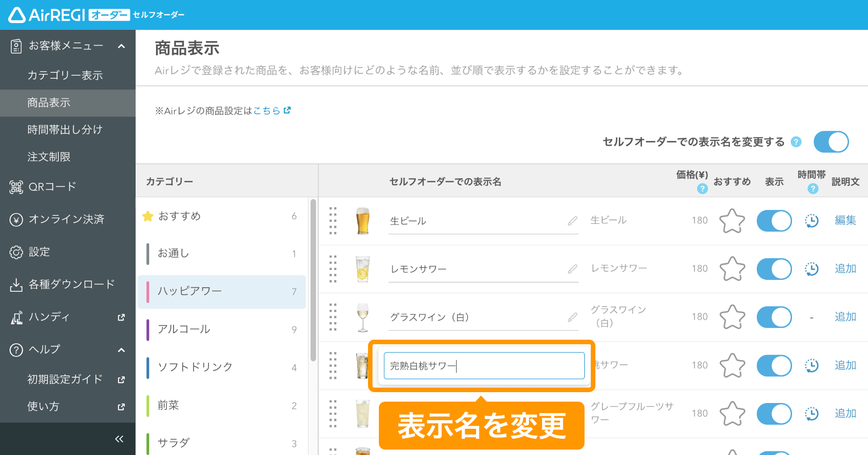Select アルコール category
The height and width of the screenshot is (455, 868).
[x=222, y=329]
